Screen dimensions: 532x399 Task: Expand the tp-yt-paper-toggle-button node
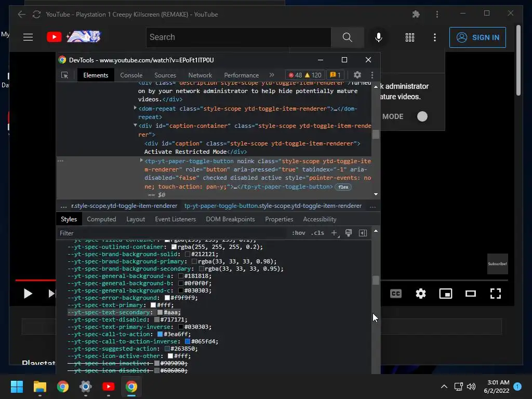coord(141,161)
